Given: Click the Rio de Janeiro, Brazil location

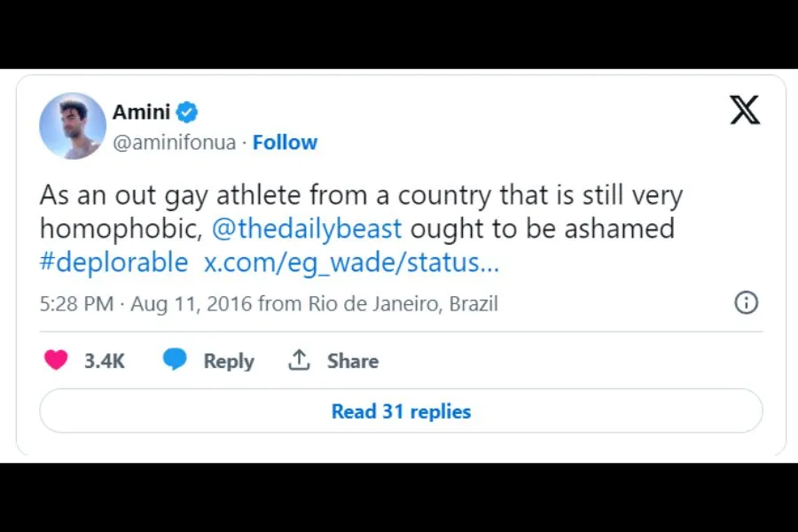Looking at the screenshot, I should coord(403,304).
